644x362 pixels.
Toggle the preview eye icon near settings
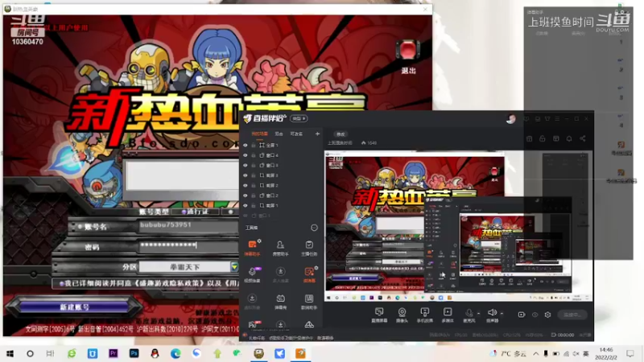click(x=535, y=315)
